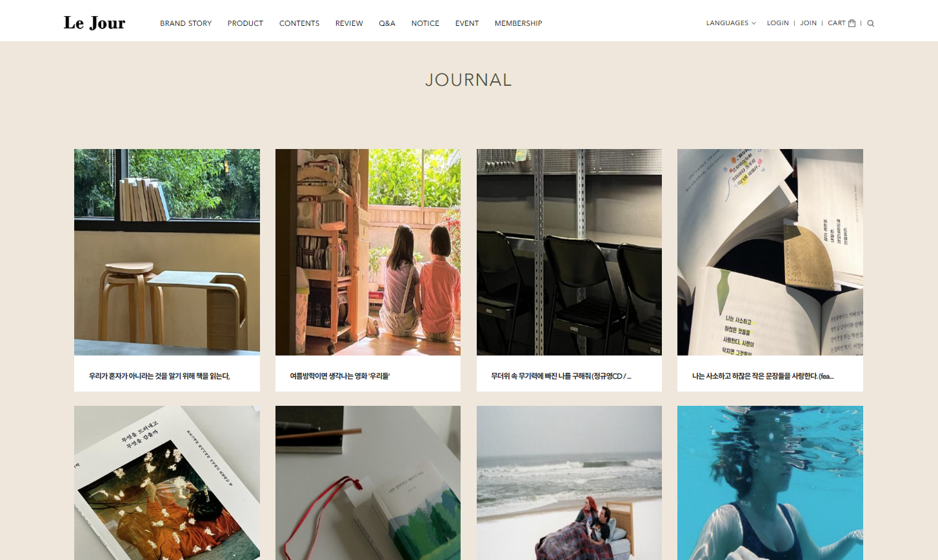
Task: Open the open book with bookmark thumbnail
Action: click(x=770, y=252)
